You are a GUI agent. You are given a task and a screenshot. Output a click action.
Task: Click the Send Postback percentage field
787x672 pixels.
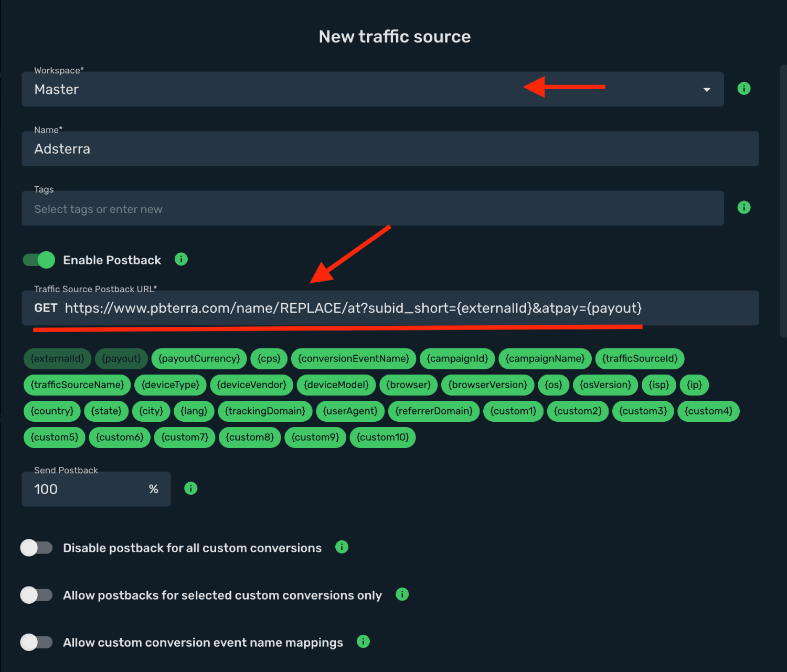96,489
